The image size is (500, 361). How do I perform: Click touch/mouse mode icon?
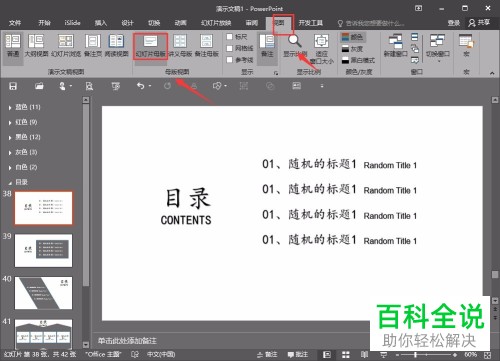pyautogui.click(x=62, y=86)
